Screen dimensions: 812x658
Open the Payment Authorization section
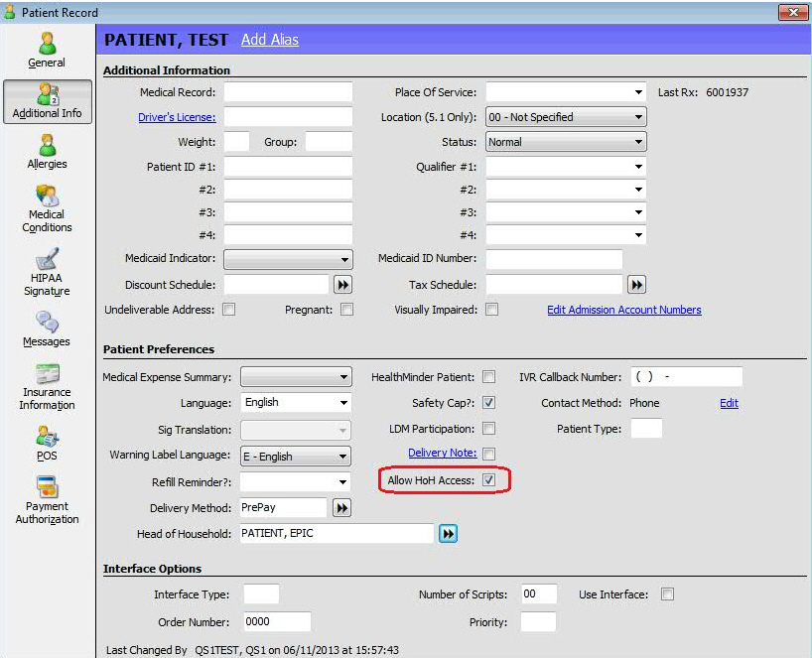tap(47, 500)
